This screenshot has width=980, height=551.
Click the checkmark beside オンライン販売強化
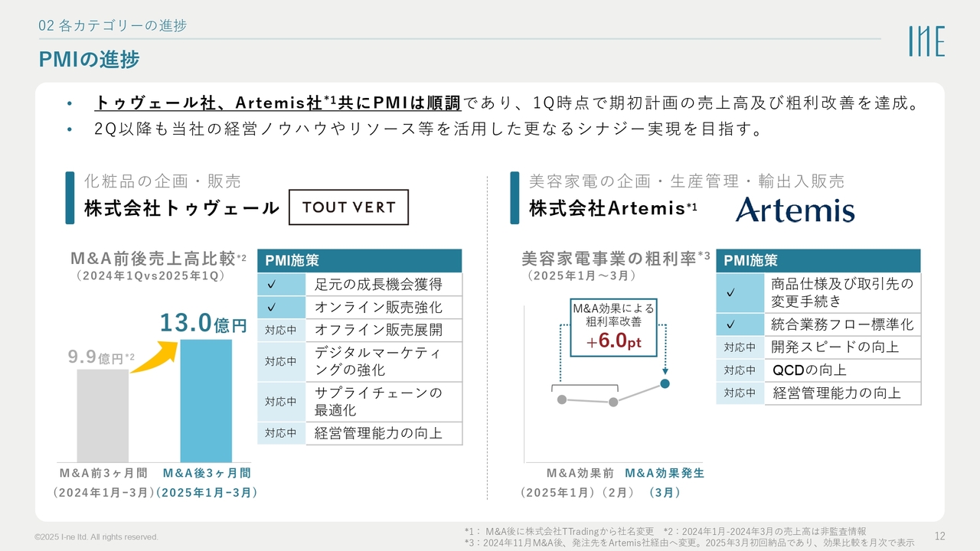tap(272, 308)
